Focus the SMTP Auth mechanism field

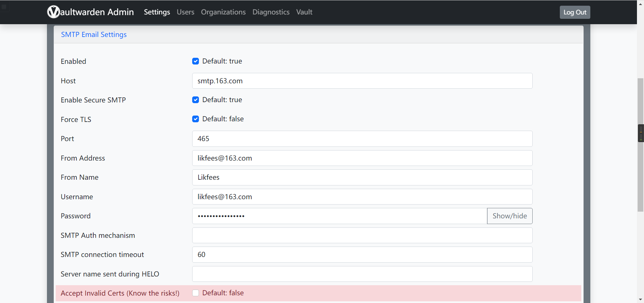coord(362,235)
